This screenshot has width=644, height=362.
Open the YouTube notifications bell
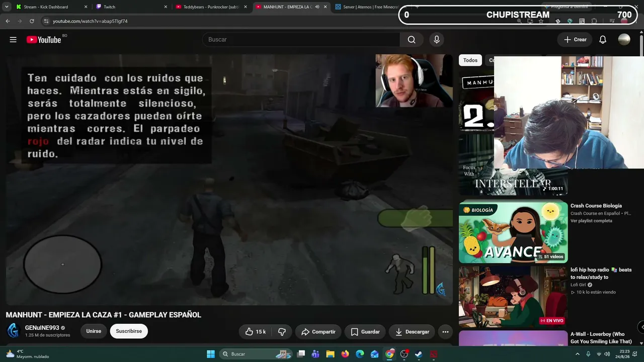pos(603,40)
